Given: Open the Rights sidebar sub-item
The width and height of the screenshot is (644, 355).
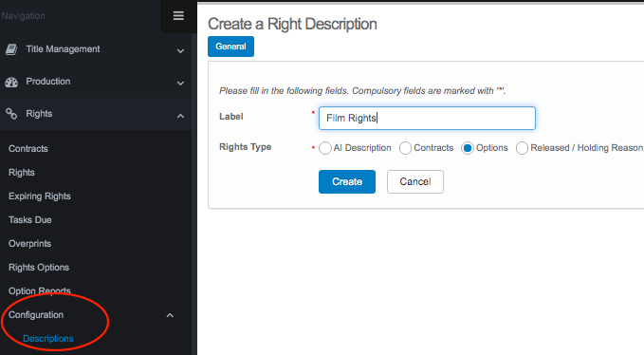Looking at the screenshot, I should [22, 173].
